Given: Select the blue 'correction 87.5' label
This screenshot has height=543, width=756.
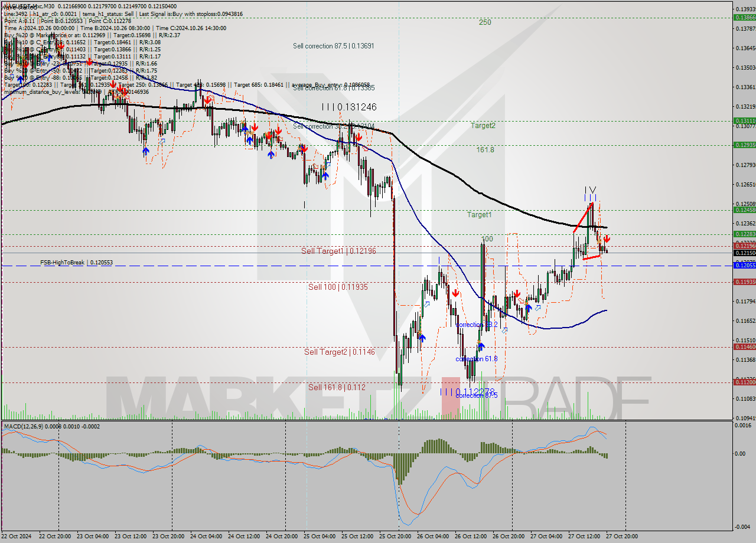Looking at the screenshot, I should tap(477, 395).
